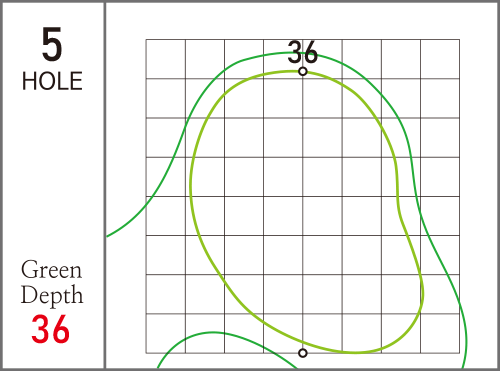
Task: Click the bottom circle marker below the green
Action: [303, 353]
